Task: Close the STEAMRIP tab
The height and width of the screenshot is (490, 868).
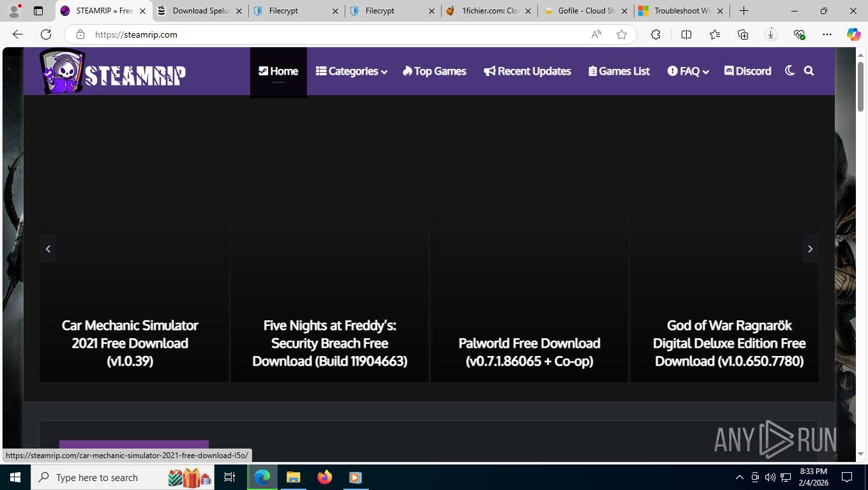Action: 143,11
